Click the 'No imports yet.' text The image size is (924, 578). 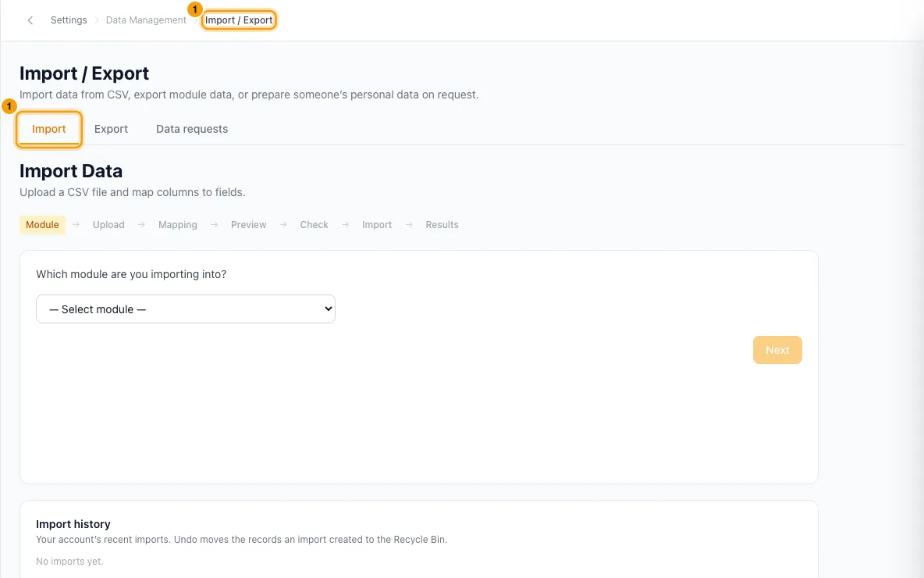click(x=69, y=562)
